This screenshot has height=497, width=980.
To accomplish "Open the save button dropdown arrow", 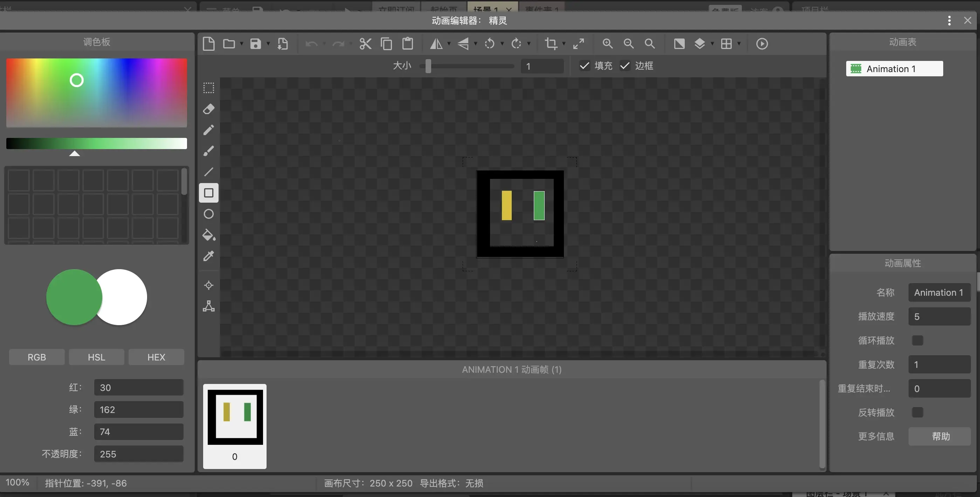I will pyautogui.click(x=268, y=44).
